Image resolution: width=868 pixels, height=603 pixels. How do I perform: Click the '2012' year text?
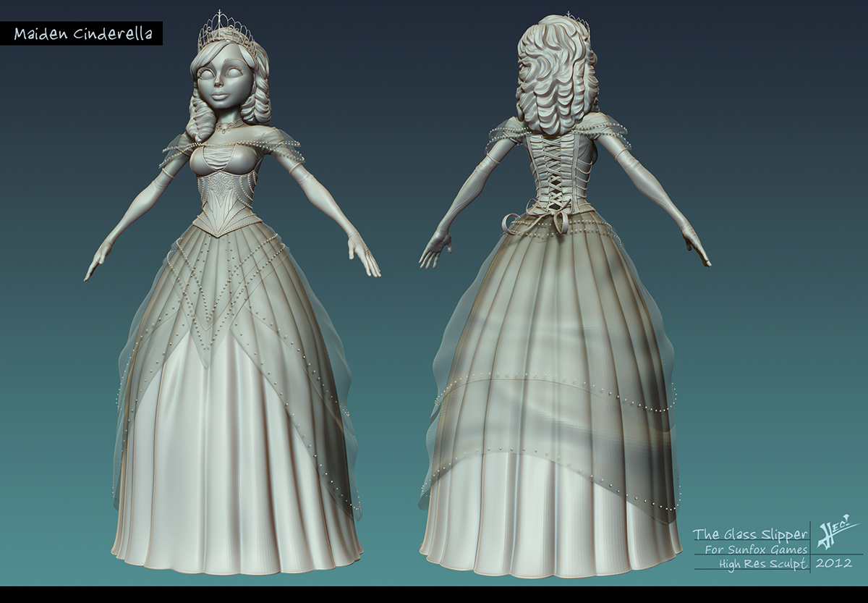click(833, 562)
